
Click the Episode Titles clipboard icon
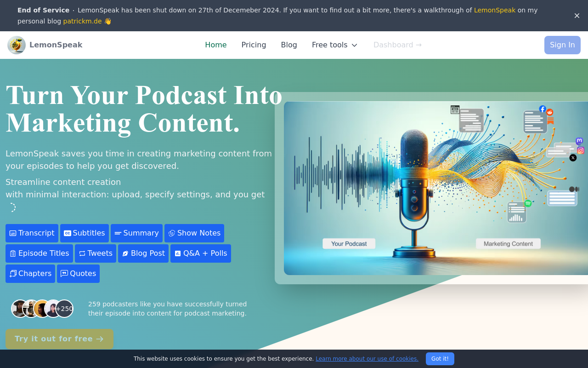point(13,253)
